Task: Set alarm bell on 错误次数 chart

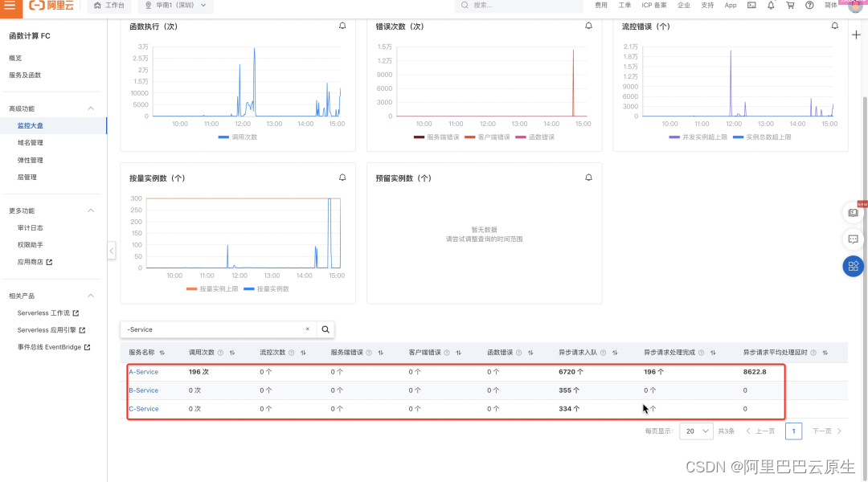Action: pos(588,26)
